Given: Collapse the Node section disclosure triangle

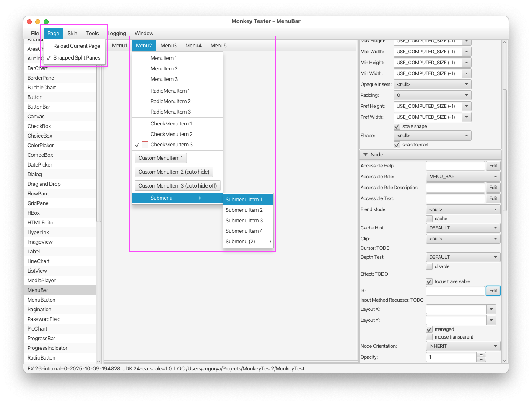Looking at the screenshot, I should 366,155.
